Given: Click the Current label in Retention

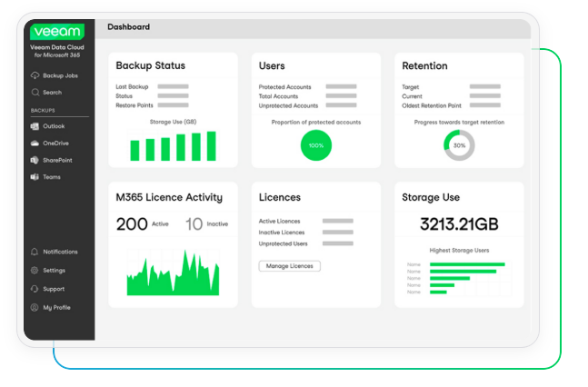Looking at the screenshot, I should click(412, 96).
